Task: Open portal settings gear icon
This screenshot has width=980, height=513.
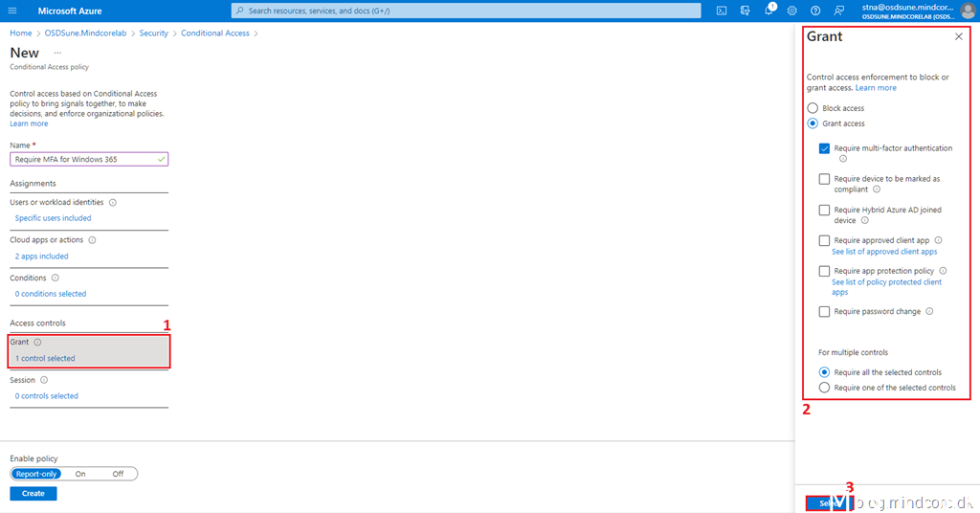Action: click(x=792, y=11)
